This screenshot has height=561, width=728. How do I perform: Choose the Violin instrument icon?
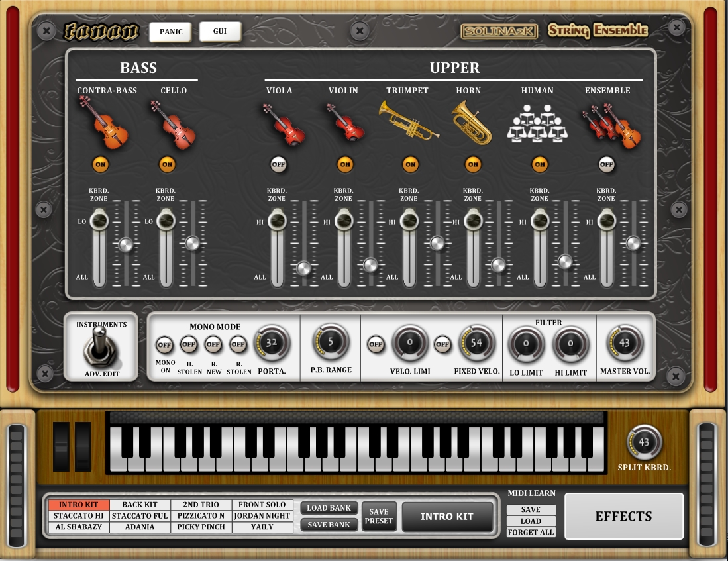(x=344, y=124)
